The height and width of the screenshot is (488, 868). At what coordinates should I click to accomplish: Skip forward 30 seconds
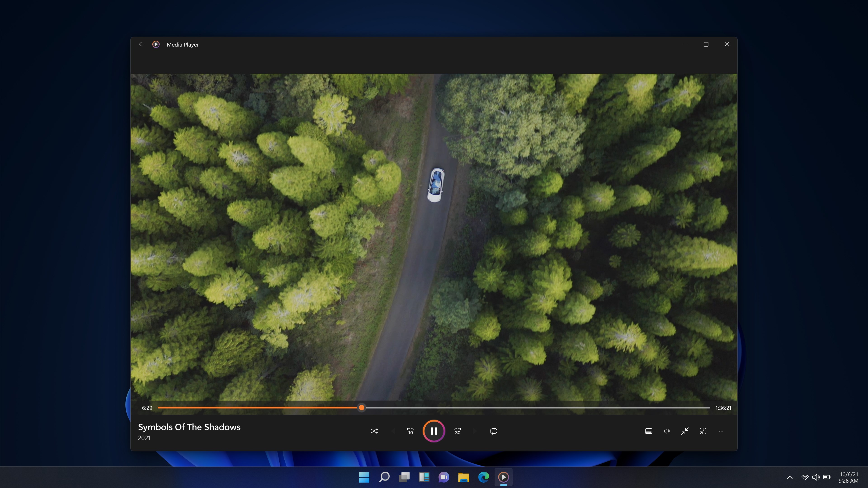click(x=457, y=431)
